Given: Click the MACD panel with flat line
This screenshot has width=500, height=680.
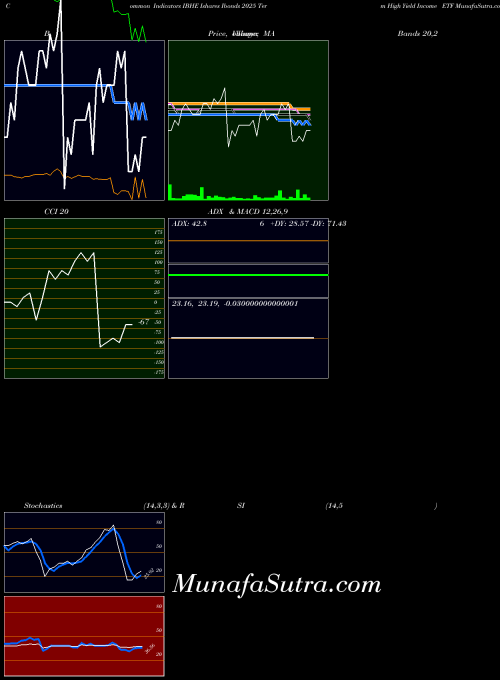Looking at the screenshot, I should click(x=248, y=338).
